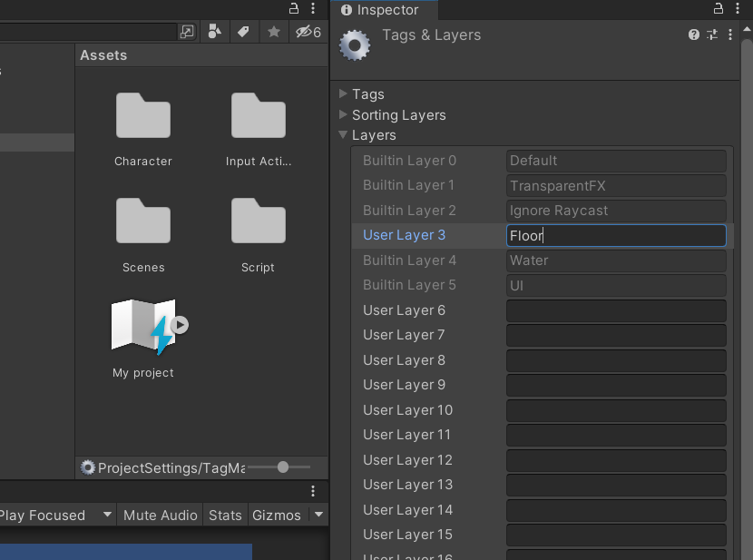Click the Inspector presets slider icon
Screen dimensions: 753x560
click(711, 34)
